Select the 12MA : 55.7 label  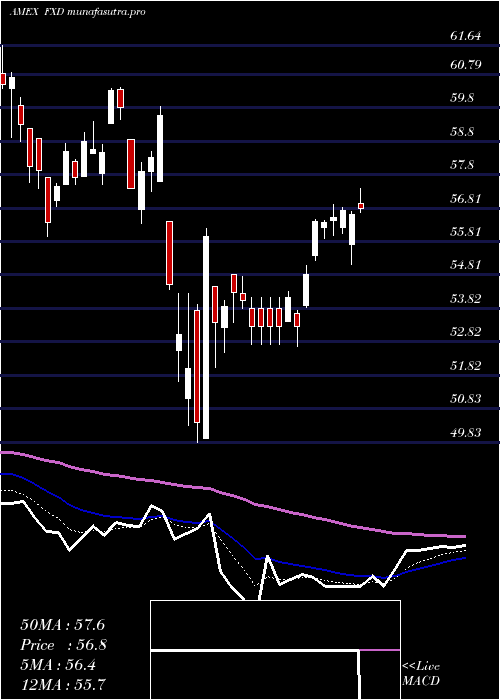click(63, 685)
